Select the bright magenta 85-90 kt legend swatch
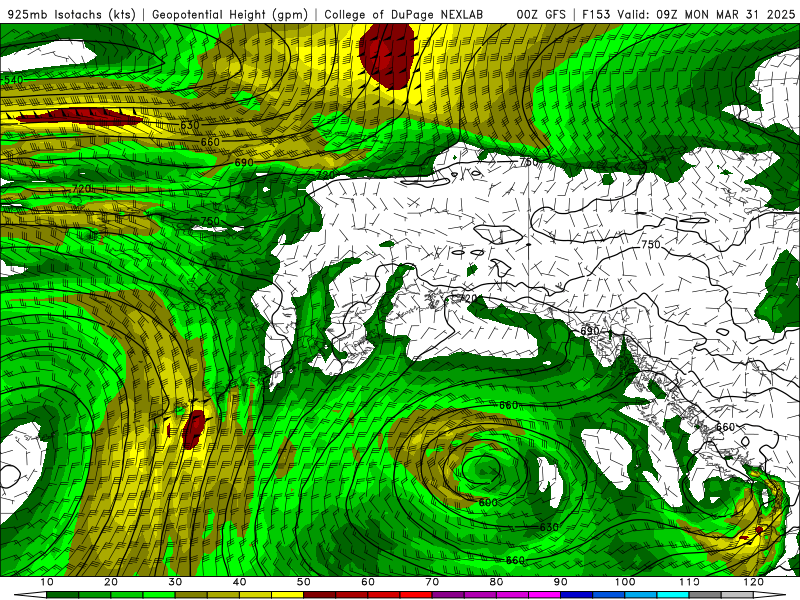This screenshot has height=600, width=800. (x=544, y=595)
